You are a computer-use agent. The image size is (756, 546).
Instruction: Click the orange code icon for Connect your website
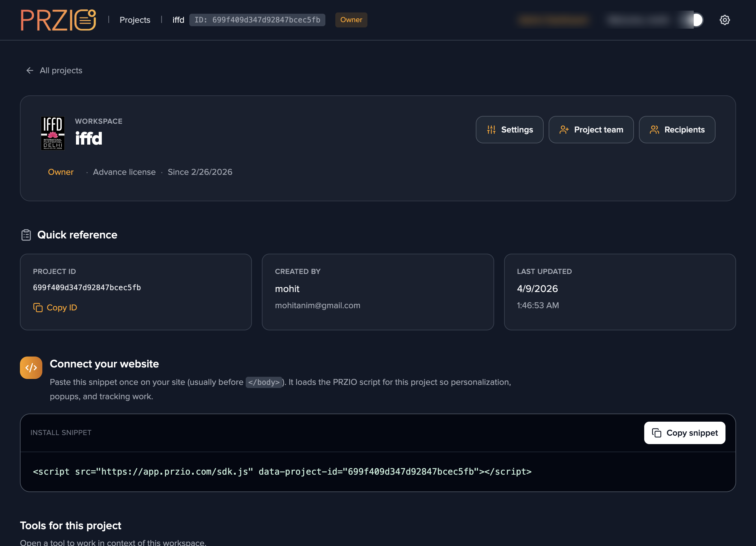[x=31, y=368]
